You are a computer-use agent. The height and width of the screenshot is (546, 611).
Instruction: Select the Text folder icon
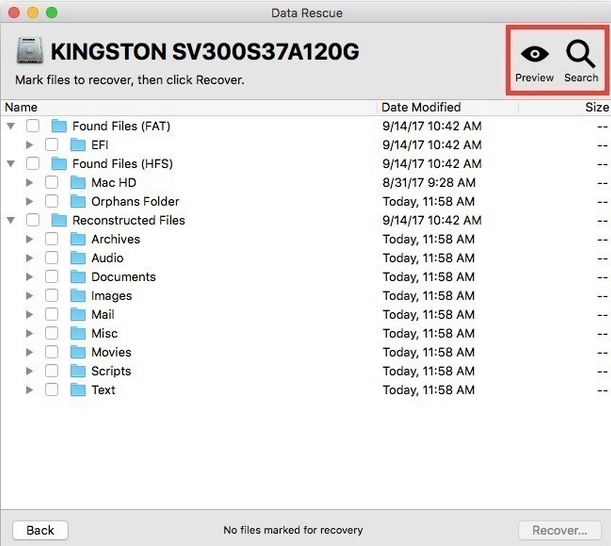78,390
